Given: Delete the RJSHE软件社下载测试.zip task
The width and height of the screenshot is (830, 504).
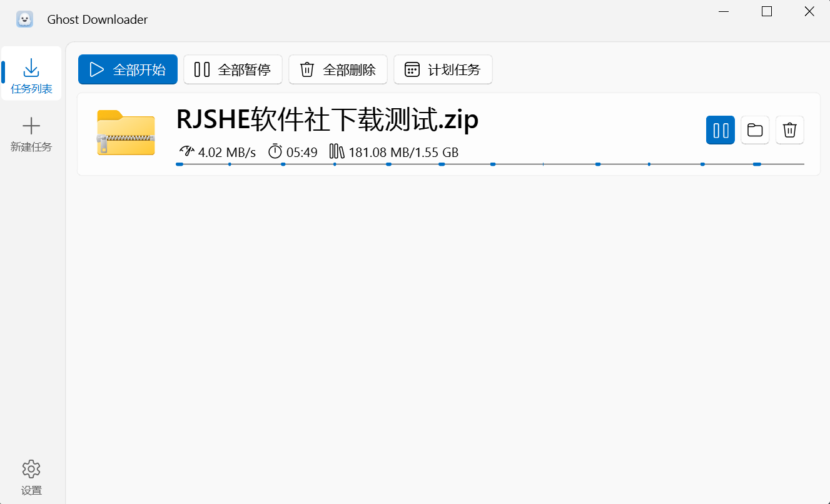Looking at the screenshot, I should (789, 130).
